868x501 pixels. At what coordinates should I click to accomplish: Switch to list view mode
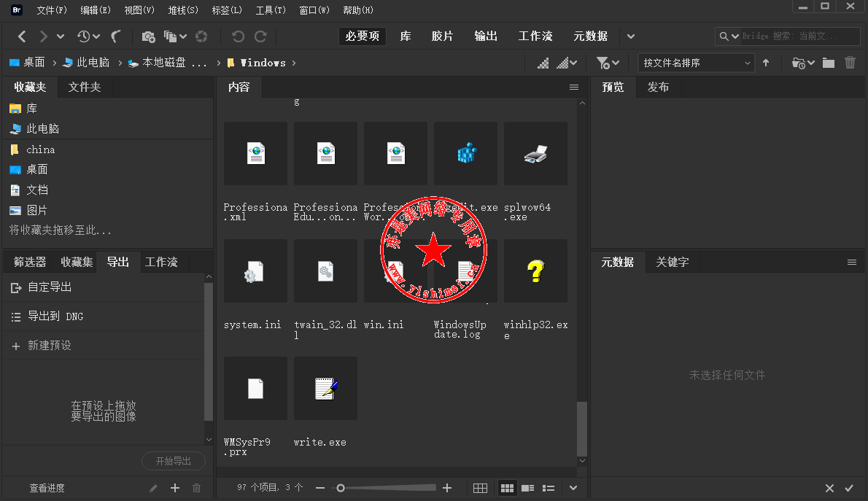[549, 489]
